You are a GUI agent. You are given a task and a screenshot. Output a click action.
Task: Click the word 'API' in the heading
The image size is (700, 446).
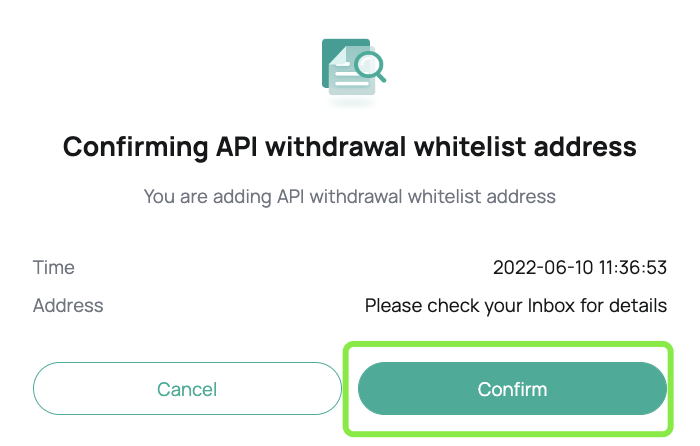237,147
